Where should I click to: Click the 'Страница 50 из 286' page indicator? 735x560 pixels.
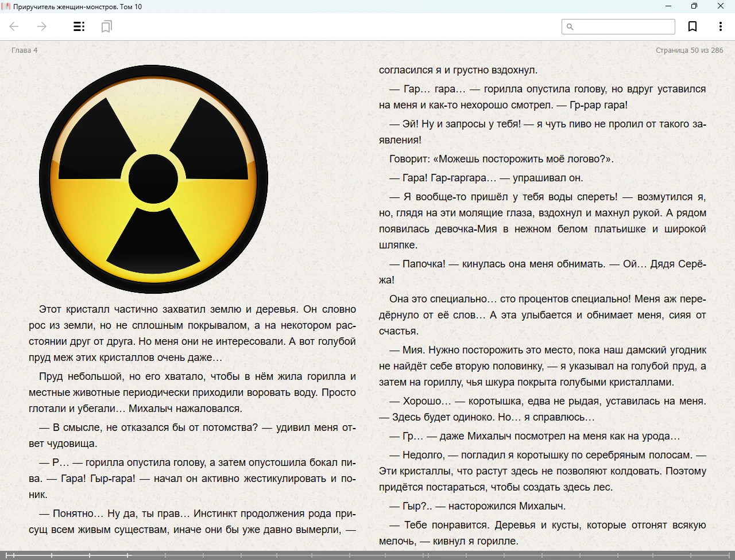(689, 50)
